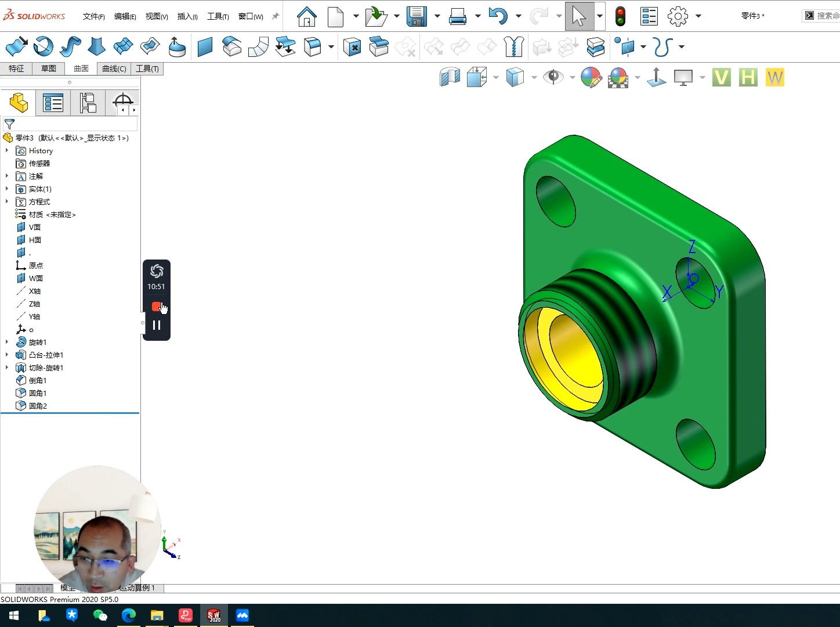This screenshot has height=627, width=840.
Task: Open the ConfigurationManager tab icon
Action: coord(88,103)
